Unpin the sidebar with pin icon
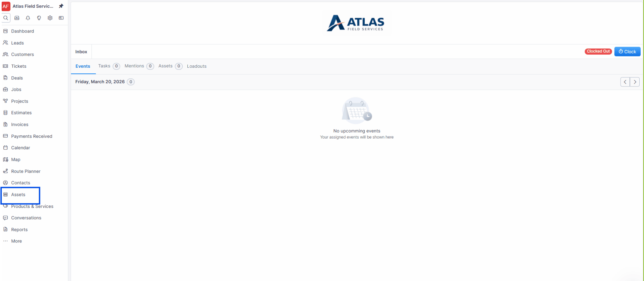The image size is (644, 281). 61,6
